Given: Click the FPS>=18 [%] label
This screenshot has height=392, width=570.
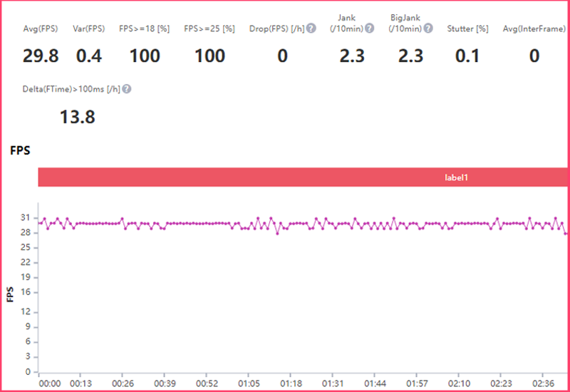Looking at the screenshot, I should (x=145, y=29).
